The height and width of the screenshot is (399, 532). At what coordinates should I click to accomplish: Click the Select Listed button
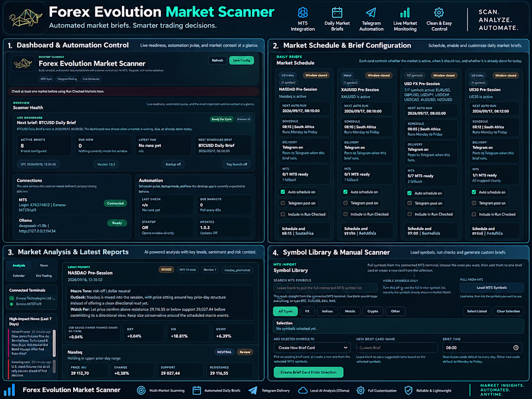[x=477, y=311]
